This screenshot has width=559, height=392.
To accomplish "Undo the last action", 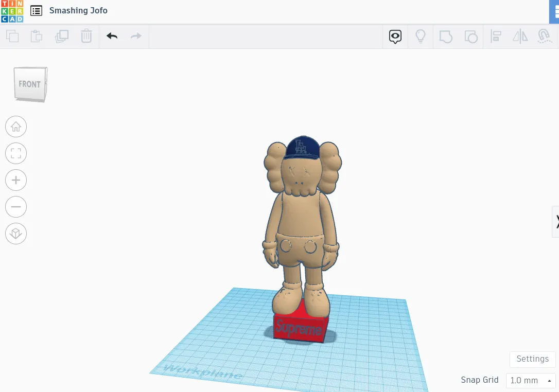I will [x=112, y=36].
